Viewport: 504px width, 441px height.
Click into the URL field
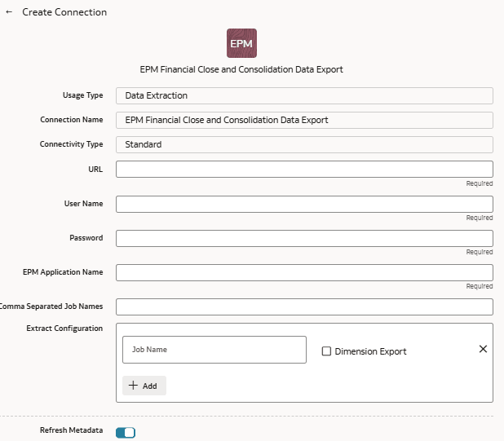304,169
